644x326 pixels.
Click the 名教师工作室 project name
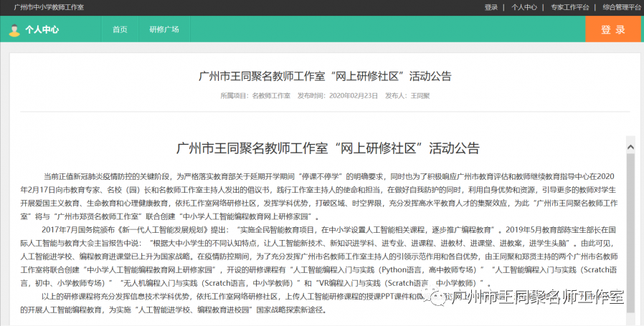[x=271, y=95]
